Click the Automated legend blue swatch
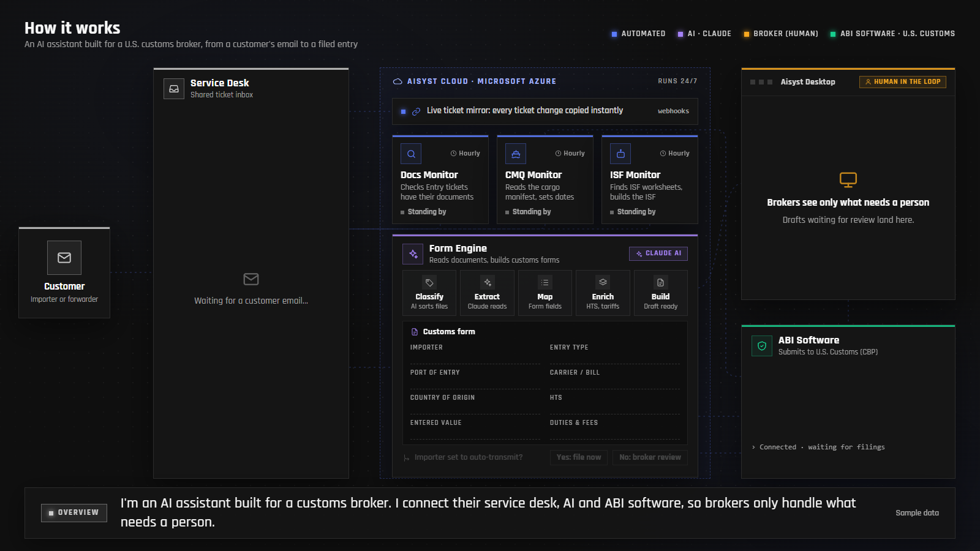Viewport: 980px width, 551px height. 614,34
